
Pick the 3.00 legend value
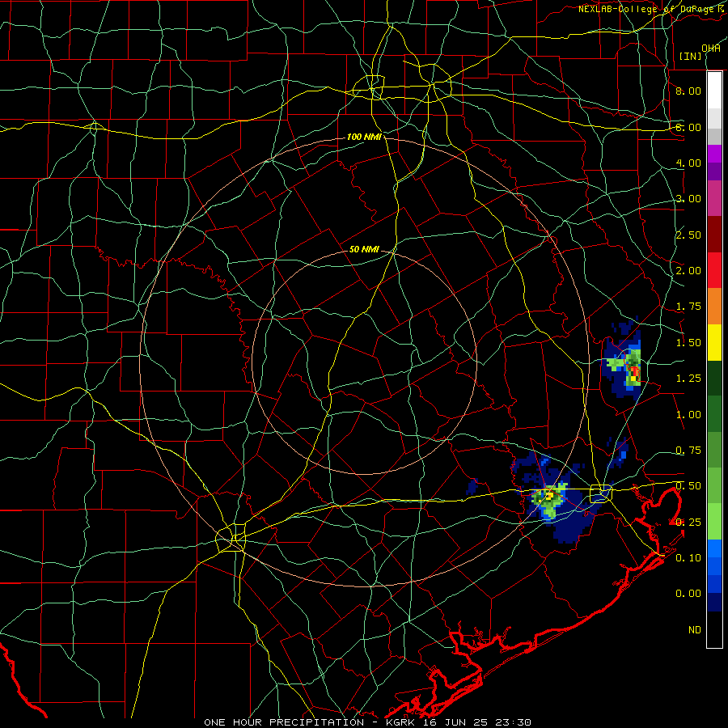[x=688, y=199]
